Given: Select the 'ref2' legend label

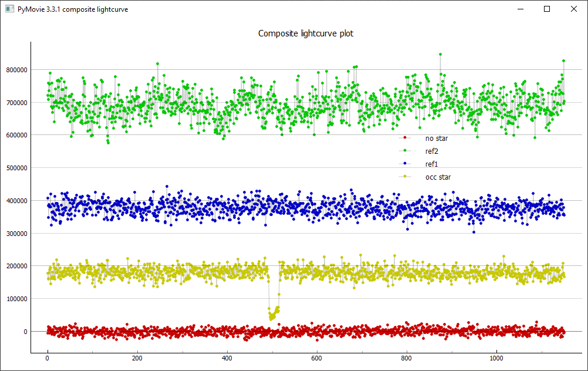Looking at the screenshot, I should (x=432, y=151).
